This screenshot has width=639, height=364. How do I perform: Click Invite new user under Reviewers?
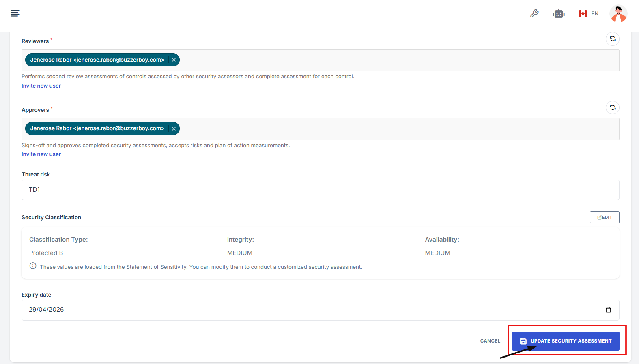pyautogui.click(x=41, y=86)
